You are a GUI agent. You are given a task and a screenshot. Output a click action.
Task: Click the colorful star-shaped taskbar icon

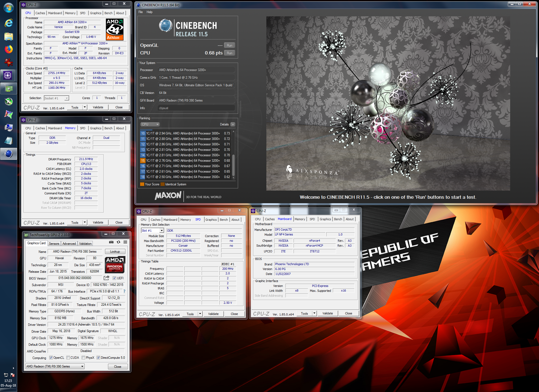[x=8, y=115]
